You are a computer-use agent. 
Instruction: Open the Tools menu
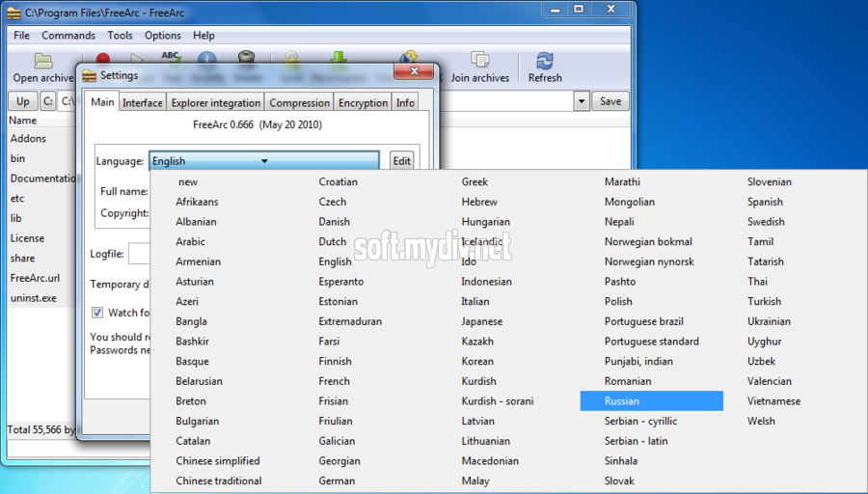(121, 36)
